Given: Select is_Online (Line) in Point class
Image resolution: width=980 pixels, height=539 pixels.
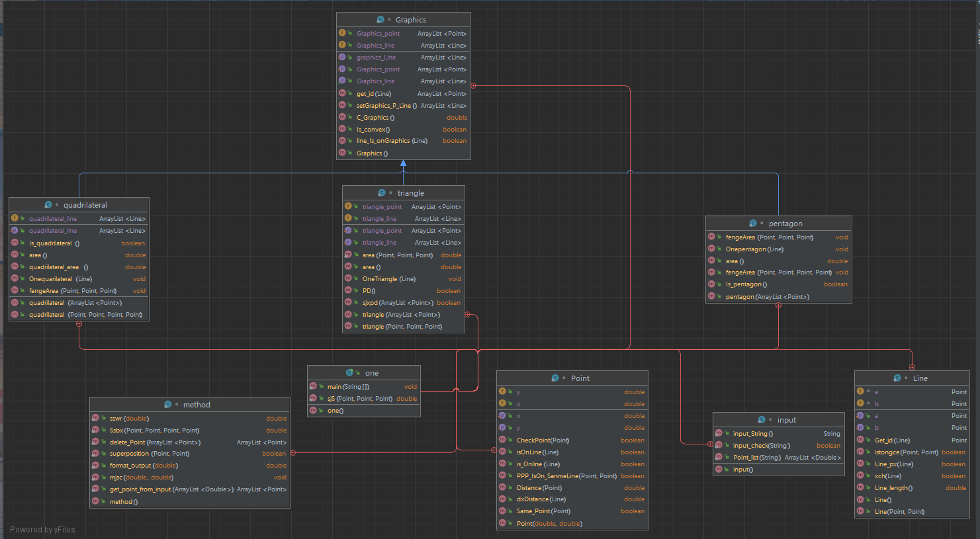Looking at the screenshot, I should pyautogui.click(x=538, y=464).
